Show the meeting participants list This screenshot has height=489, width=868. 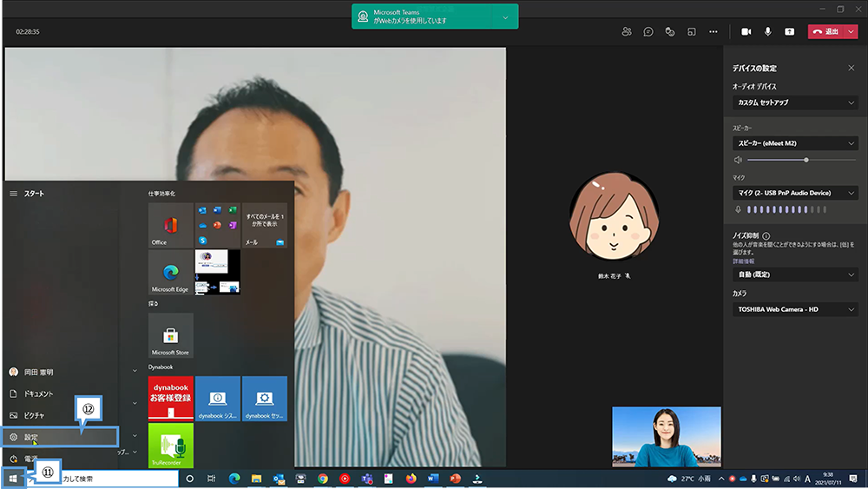[627, 31]
